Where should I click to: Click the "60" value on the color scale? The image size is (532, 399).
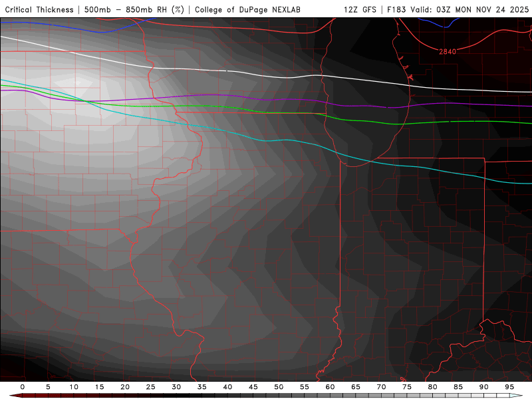pos(330,387)
